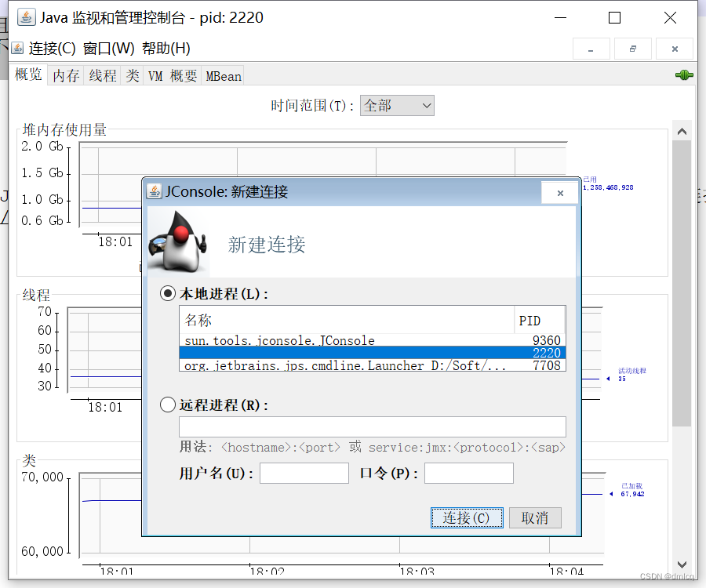Click the Java icon in JConsole dialog title
Viewport: 706px width, 588px height.
154,191
